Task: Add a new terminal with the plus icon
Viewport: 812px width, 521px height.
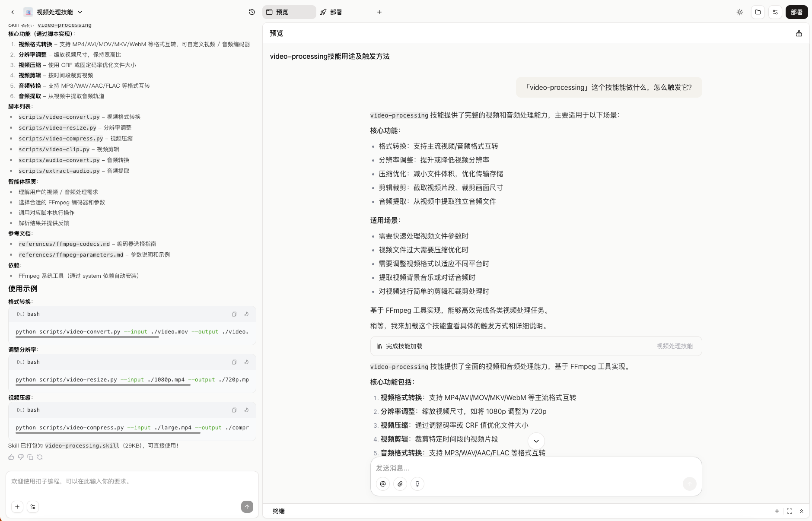Action: tap(777, 511)
